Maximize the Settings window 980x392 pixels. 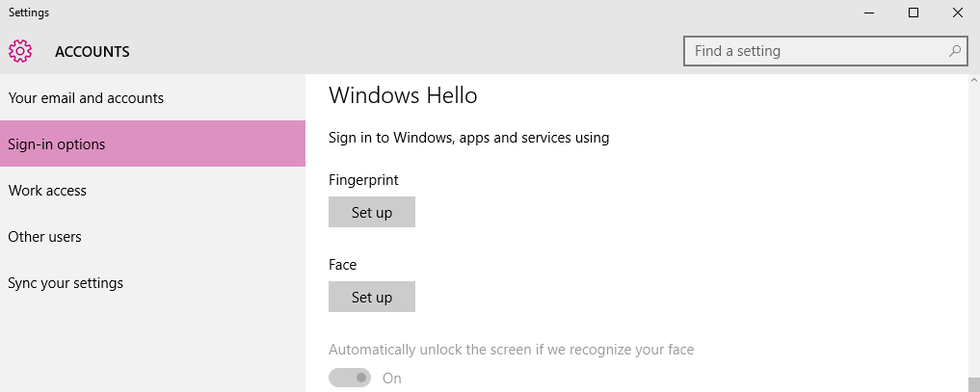[914, 13]
